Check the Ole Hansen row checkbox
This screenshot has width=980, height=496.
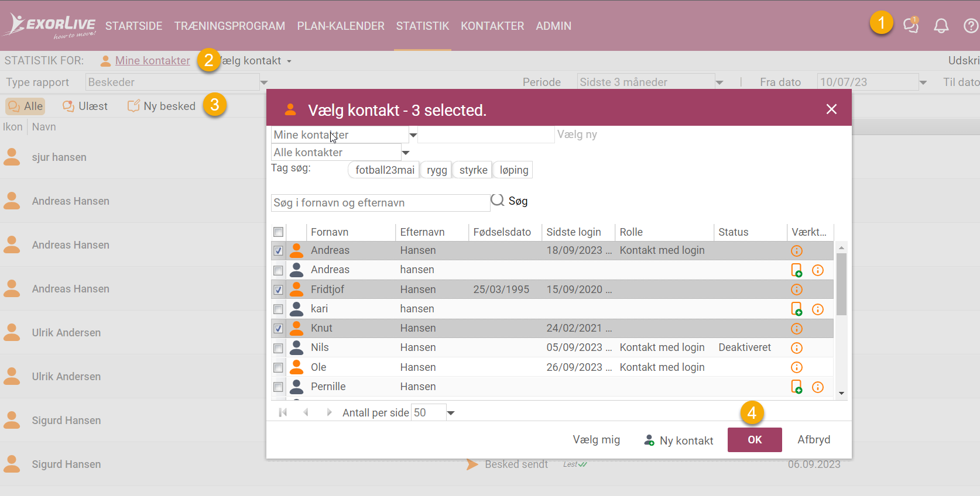coord(278,367)
